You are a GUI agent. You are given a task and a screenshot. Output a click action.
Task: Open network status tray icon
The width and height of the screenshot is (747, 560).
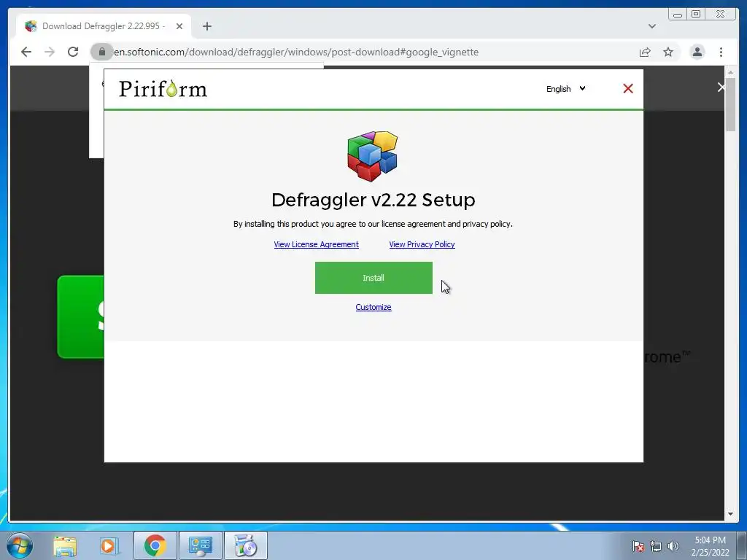tap(656, 546)
